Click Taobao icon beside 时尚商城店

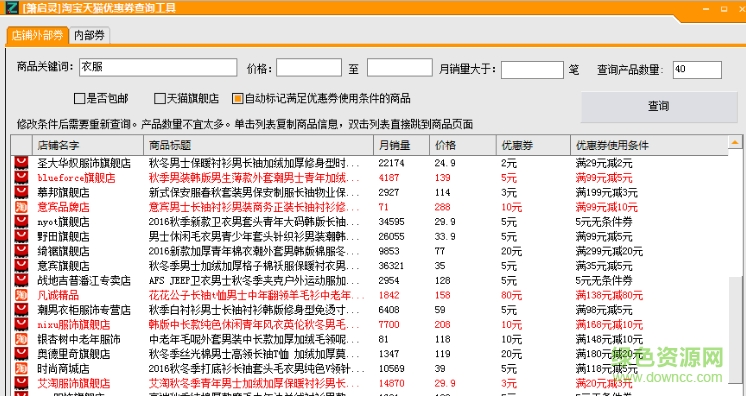tap(21, 369)
